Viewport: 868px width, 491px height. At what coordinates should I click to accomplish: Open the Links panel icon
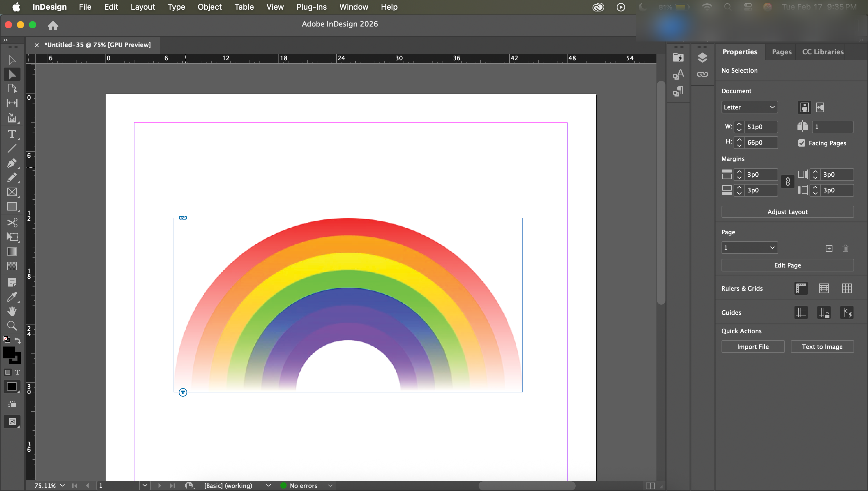tap(702, 74)
